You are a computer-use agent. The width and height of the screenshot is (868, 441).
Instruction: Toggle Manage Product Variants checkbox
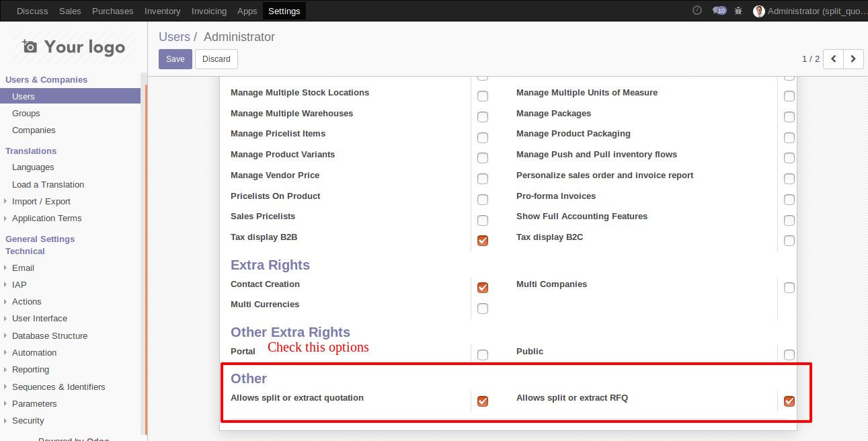pyautogui.click(x=483, y=158)
